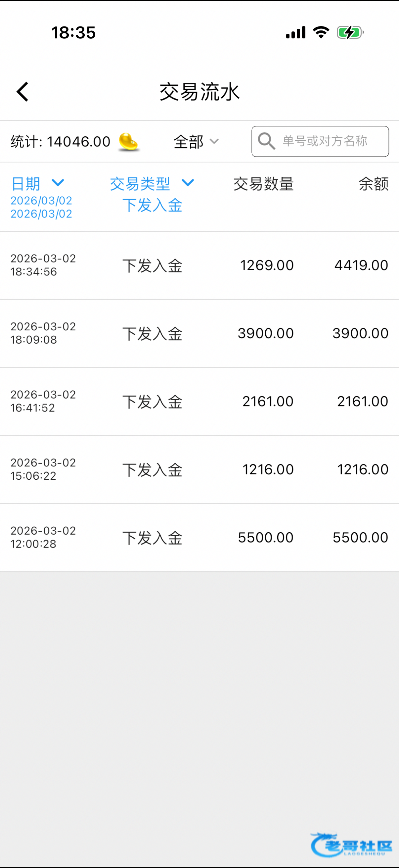Image resolution: width=399 pixels, height=868 pixels.
Task: Click the blue 下发入金 filter value
Action: [x=152, y=205]
